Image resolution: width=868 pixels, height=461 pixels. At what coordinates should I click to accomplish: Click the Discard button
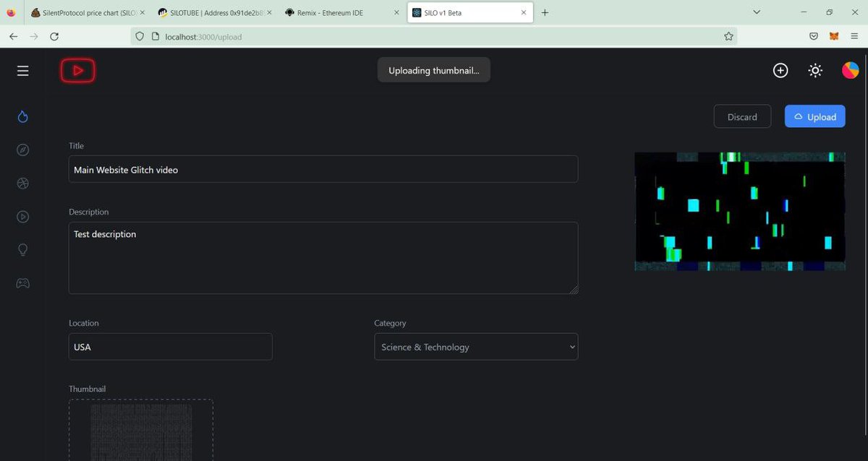click(742, 116)
